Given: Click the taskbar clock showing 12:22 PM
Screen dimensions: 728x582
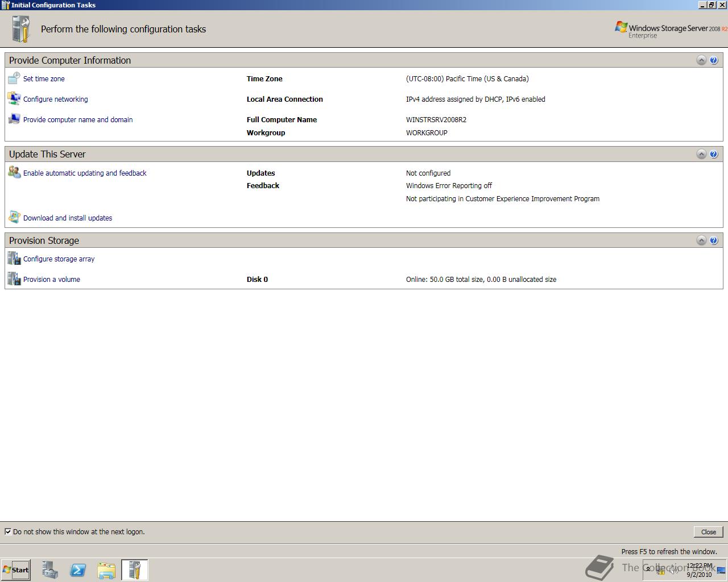Looking at the screenshot, I should click(700, 570).
